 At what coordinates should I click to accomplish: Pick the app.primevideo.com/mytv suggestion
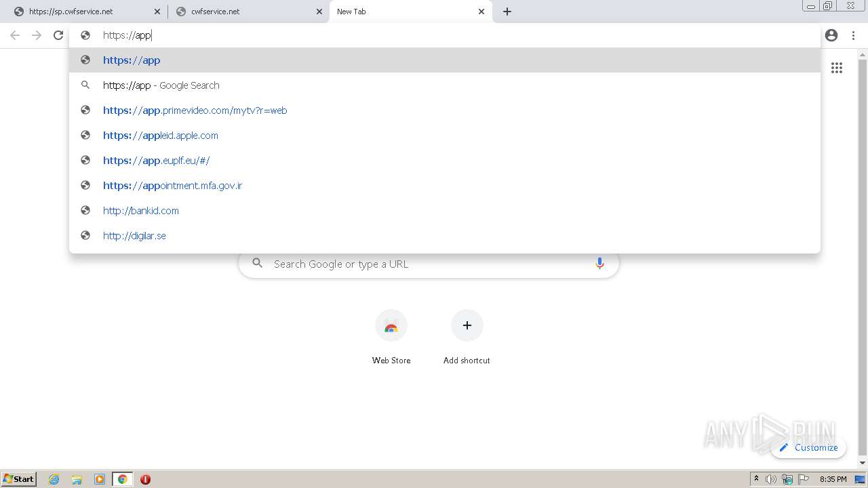click(x=444, y=110)
